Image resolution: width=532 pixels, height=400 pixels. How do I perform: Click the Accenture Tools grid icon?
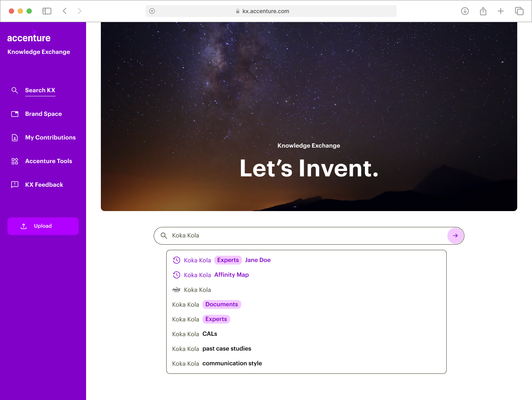(x=15, y=161)
